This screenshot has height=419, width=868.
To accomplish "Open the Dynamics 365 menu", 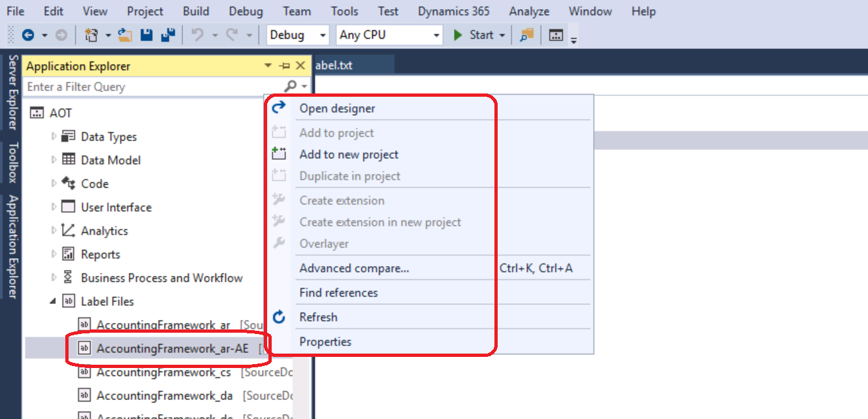I will 453,10.
